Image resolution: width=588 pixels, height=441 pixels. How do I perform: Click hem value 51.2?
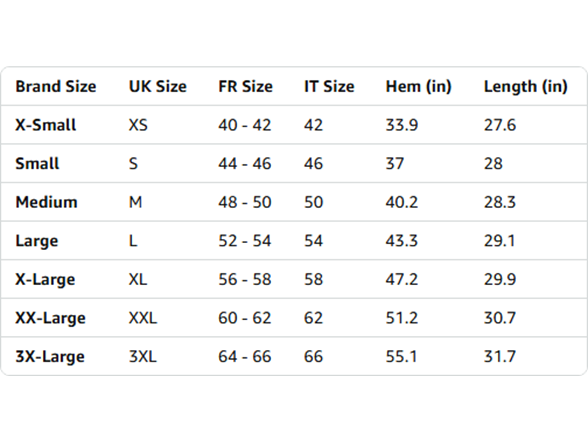[402, 318]
